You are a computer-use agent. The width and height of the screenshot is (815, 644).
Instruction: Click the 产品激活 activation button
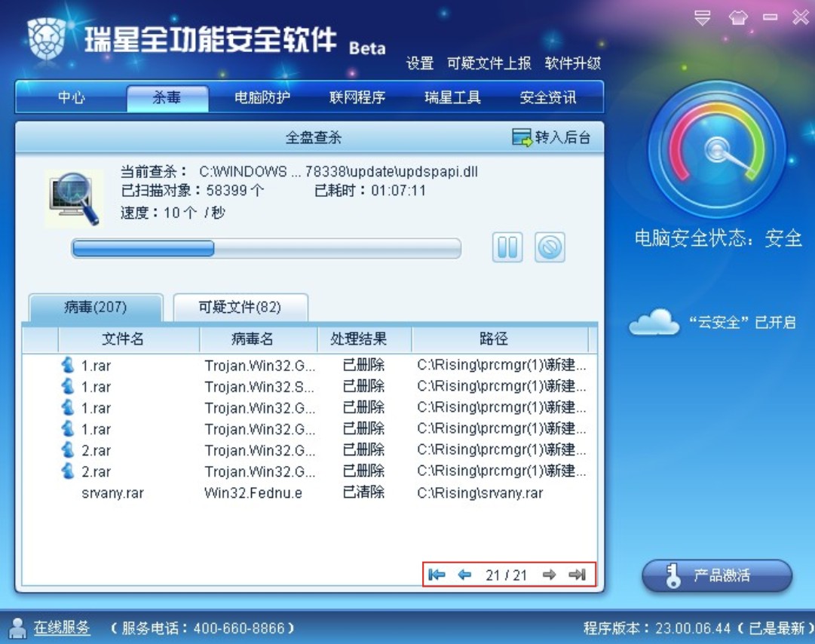pyautogui.click(x=717, y=575)
